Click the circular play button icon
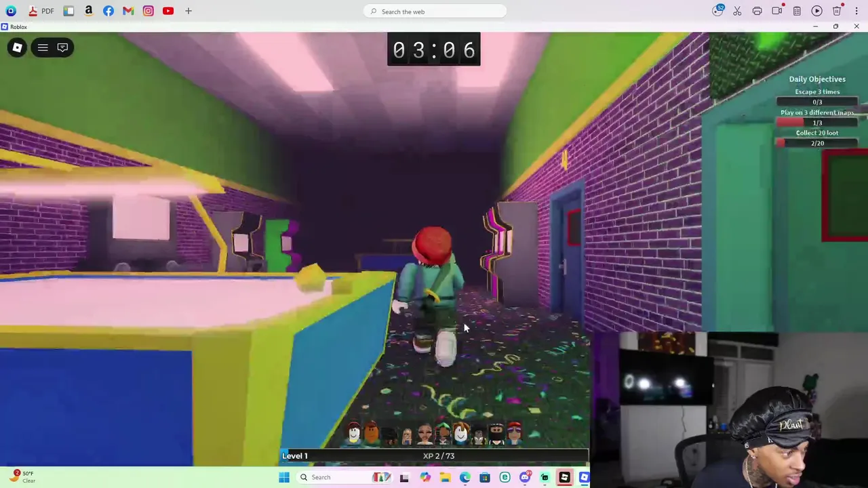Viewport: 868px width, 488px height. (x=817, y=11)
